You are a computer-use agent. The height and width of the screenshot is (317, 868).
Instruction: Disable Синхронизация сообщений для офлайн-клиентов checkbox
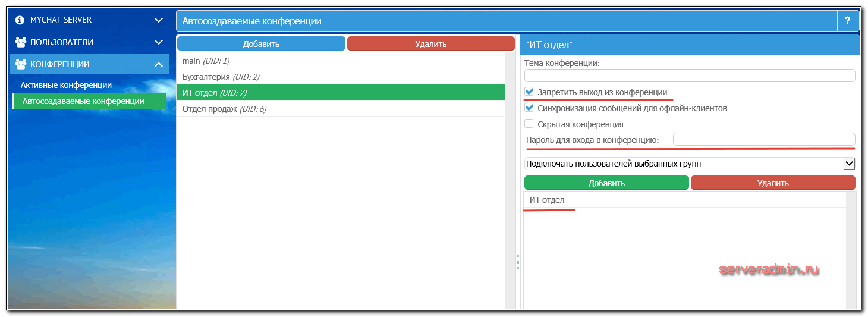tap(529, 108)
